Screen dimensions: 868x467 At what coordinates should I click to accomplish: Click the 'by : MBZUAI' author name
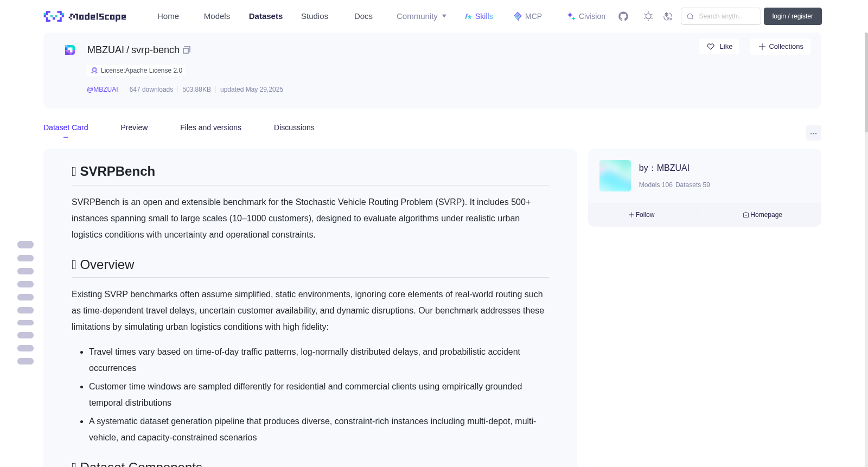(x=664, y=168)
